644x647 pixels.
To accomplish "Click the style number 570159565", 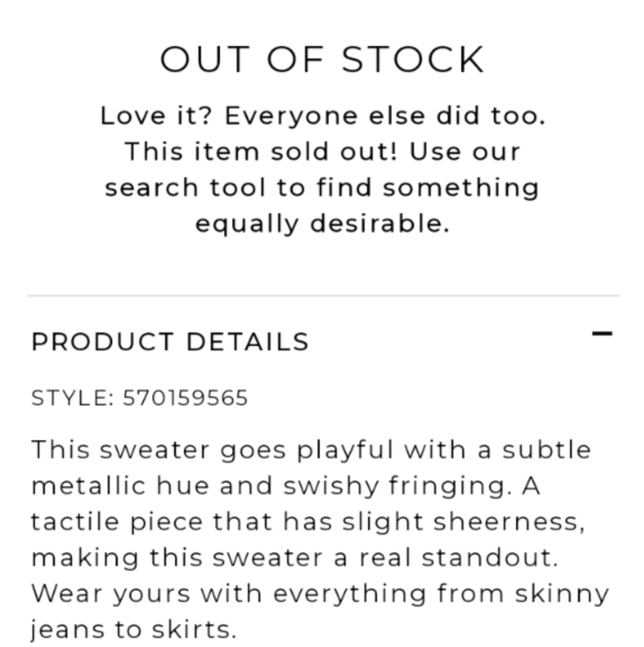I will 185,398.
